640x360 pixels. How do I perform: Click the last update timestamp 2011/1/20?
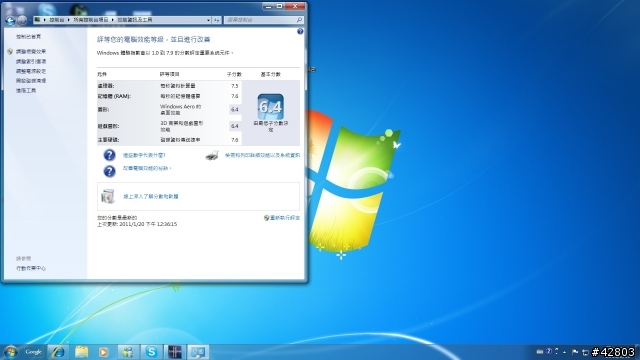[137, 224]
